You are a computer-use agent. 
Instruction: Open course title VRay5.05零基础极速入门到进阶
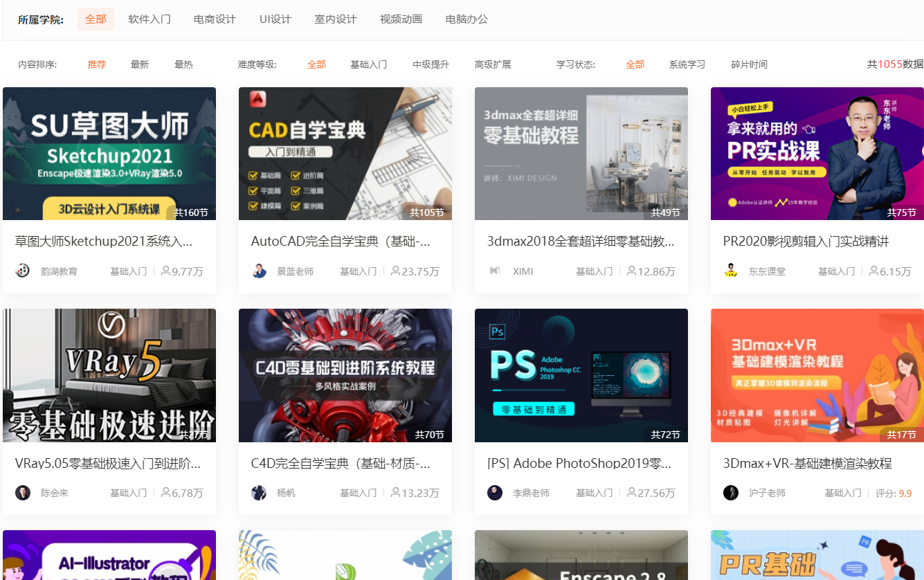point(108,463)
